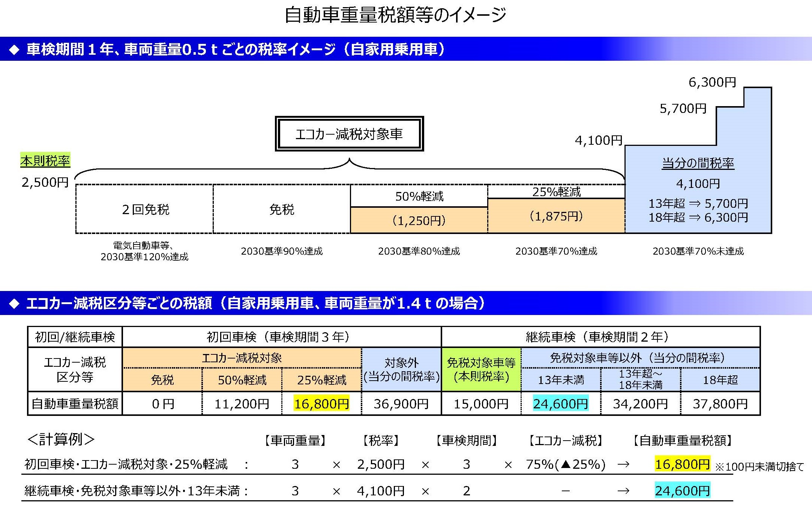Viewport: 812px width, 507px height.
Task: Click the 免税対象車等以外(当分の間税率) header
Action: (641, 358)
